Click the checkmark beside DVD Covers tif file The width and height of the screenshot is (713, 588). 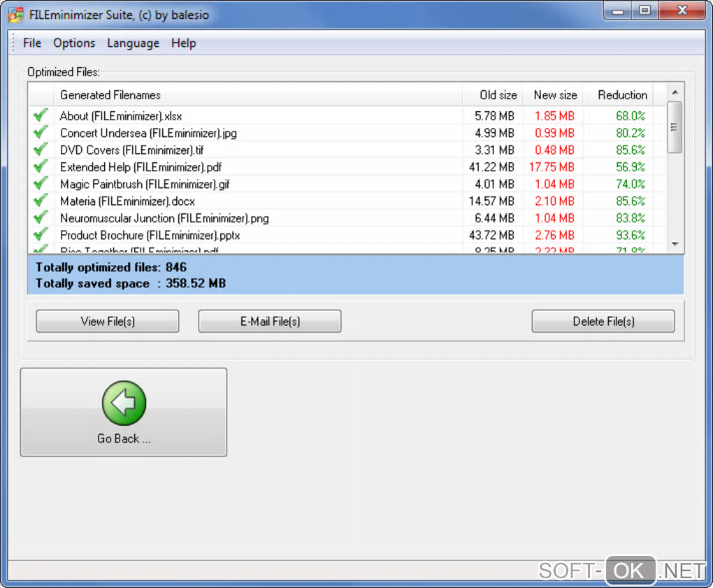coord(41,149)
